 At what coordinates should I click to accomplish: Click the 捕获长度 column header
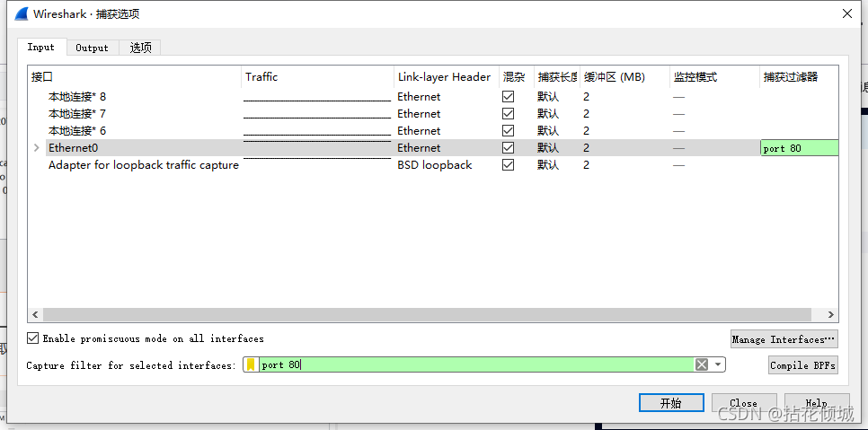557,77
